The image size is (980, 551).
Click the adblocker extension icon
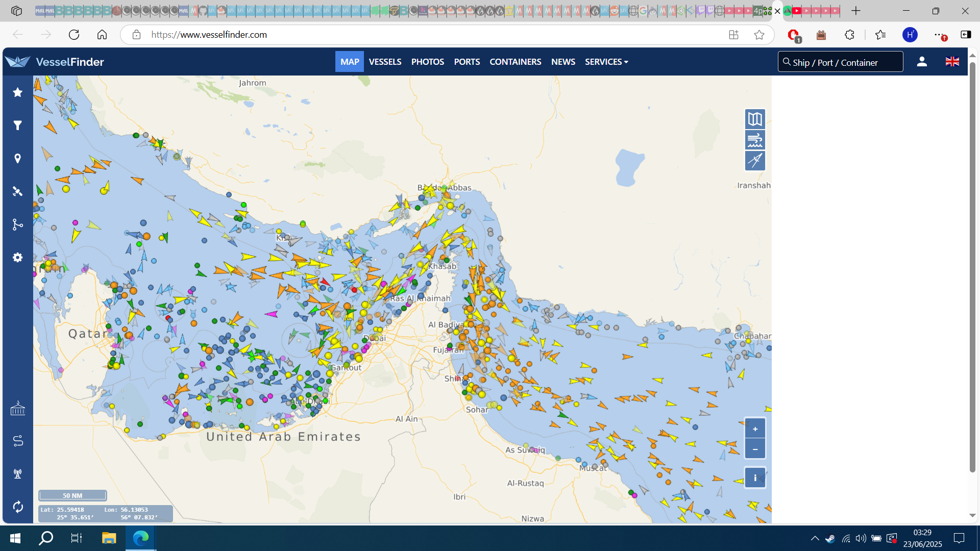click(794, 35)
